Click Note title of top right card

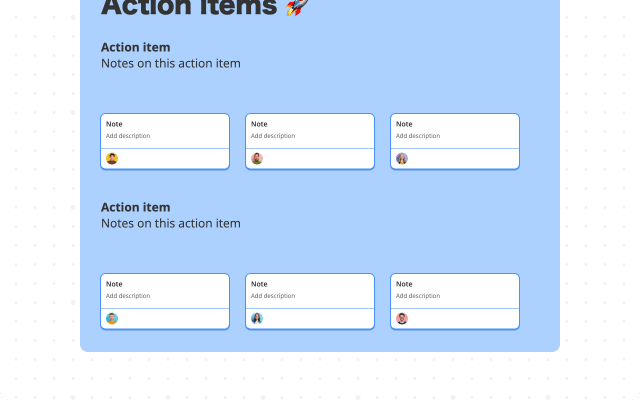tap(404, 124)
